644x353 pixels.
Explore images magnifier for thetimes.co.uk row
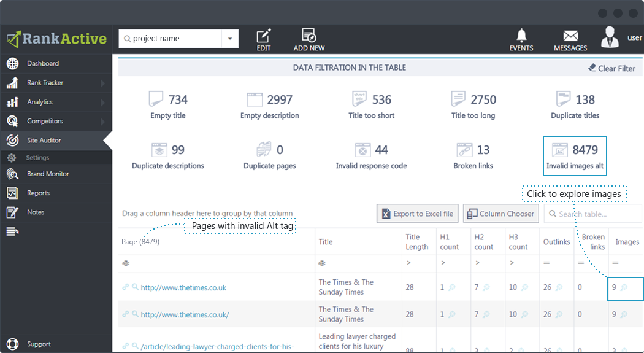click(624, 287)
